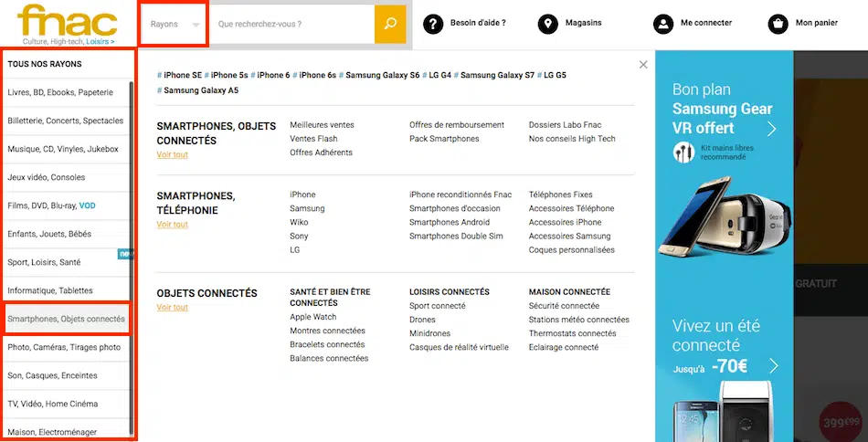Click the Besoin d'aide question mark icon

pyautogui.click(x=433, y=24)
